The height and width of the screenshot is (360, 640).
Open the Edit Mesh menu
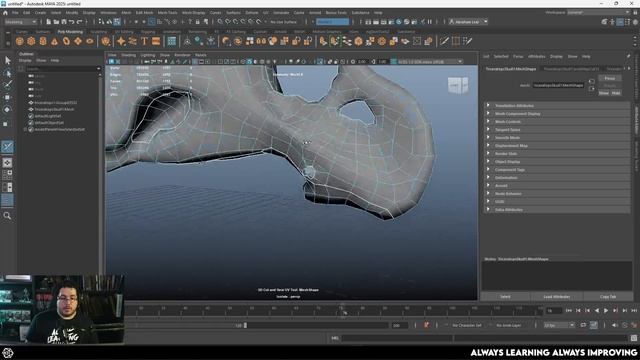(x=144, y=13)
